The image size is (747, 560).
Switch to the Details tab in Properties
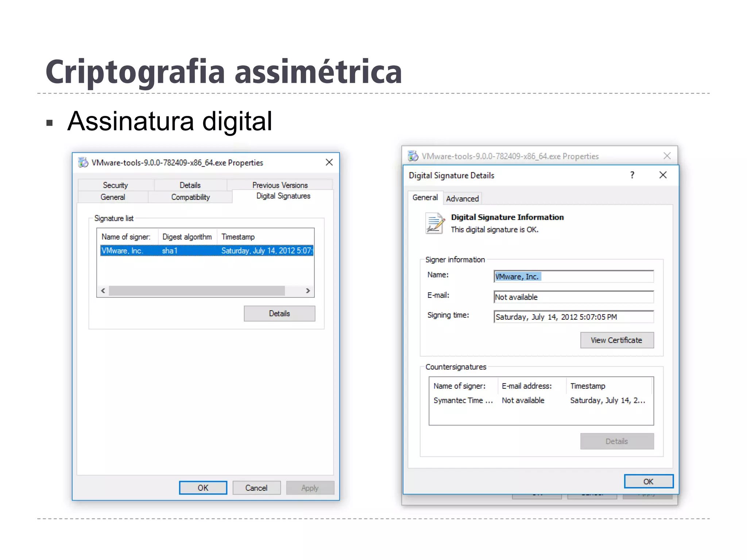click(x=190, y=185)
